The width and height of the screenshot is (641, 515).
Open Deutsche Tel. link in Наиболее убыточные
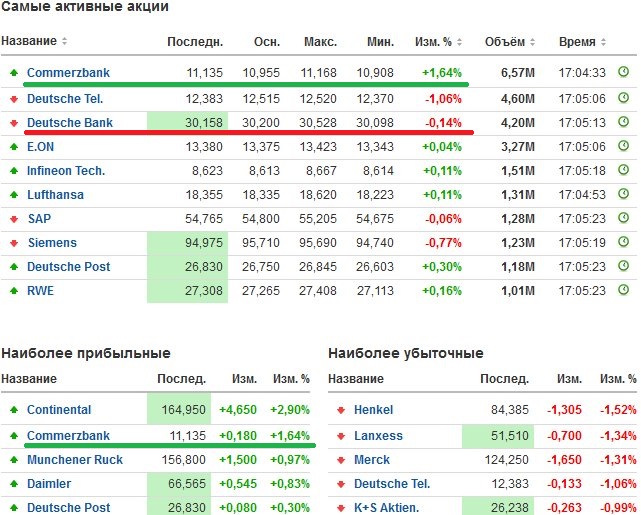(392, 484)
